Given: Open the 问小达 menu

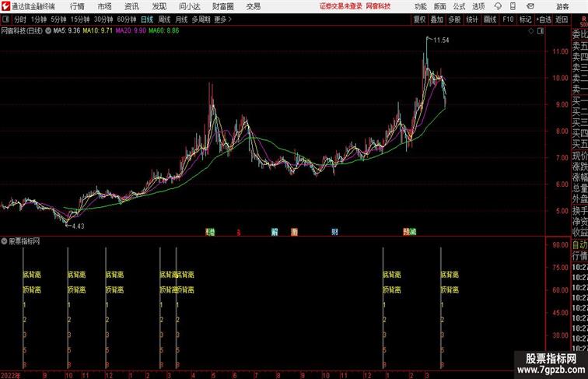Looking at the screenshot, I should [190, 6].
